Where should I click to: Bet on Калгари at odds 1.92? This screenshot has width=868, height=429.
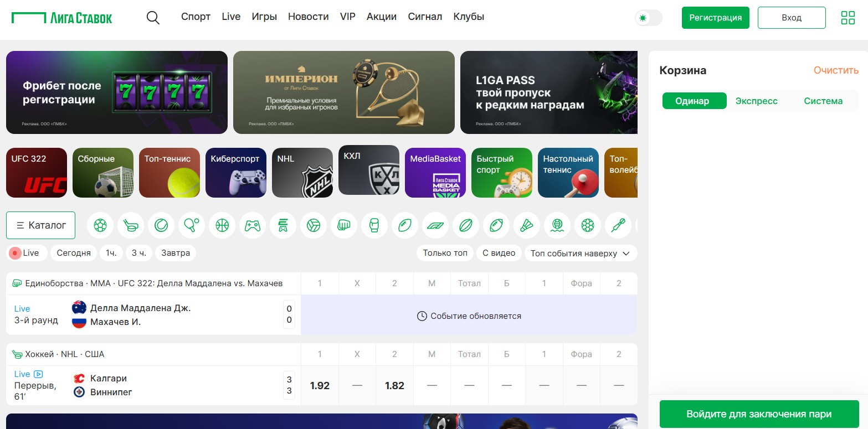click(x=320, y=386)
